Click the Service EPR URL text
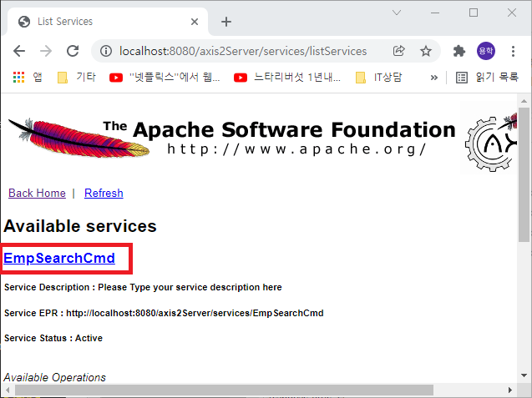Viewport: 532px width, 398px height. pos(195,313)
